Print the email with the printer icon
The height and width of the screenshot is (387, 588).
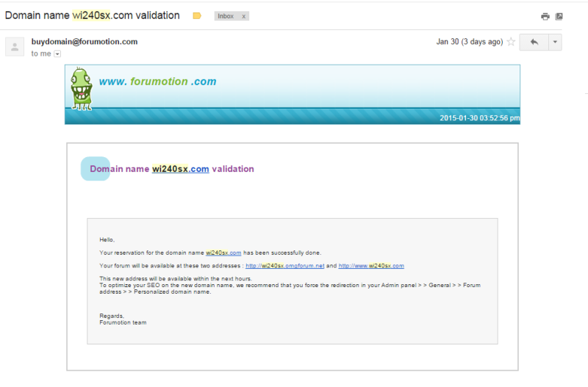click(x=545, y=16)
